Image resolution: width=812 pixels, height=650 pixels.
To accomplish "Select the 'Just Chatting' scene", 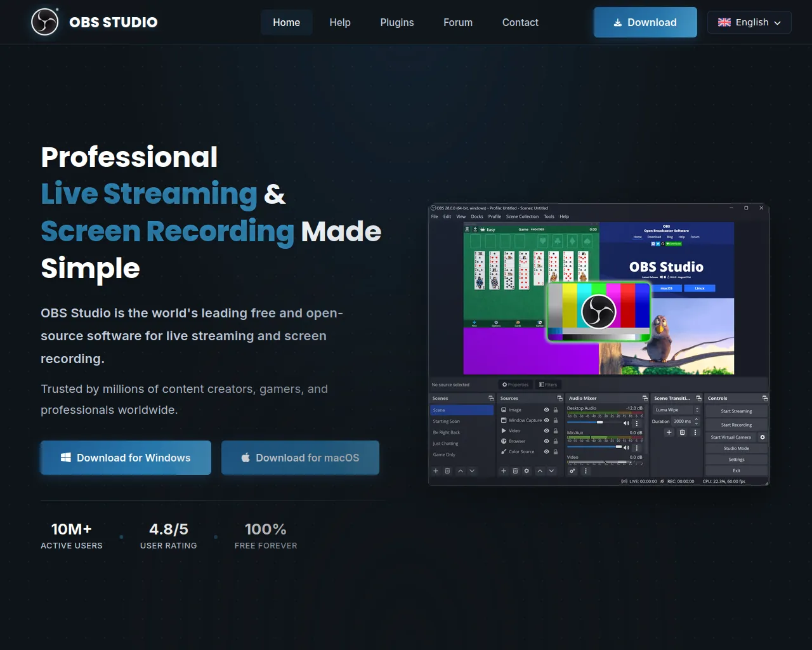I will 462,444.
